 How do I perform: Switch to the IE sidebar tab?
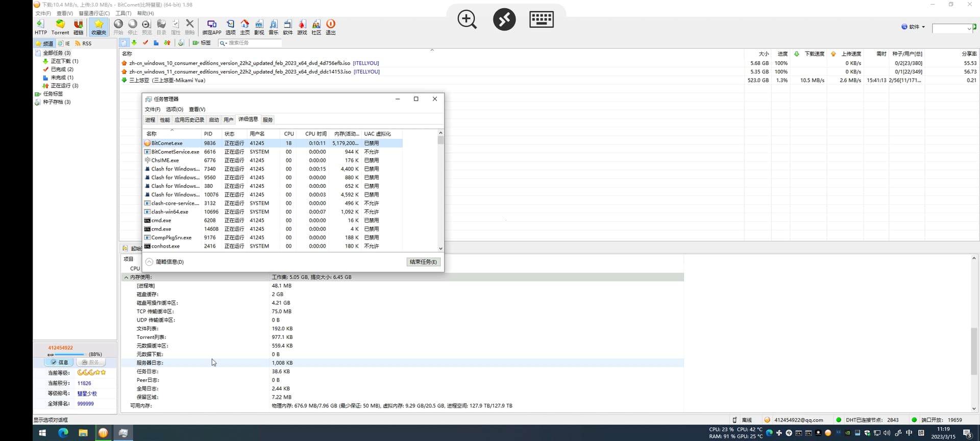tap(64, 43)
